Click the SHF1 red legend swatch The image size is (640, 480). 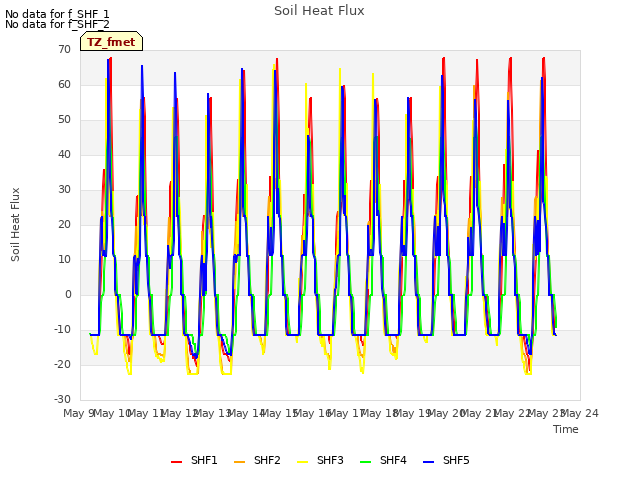[176, 462]
